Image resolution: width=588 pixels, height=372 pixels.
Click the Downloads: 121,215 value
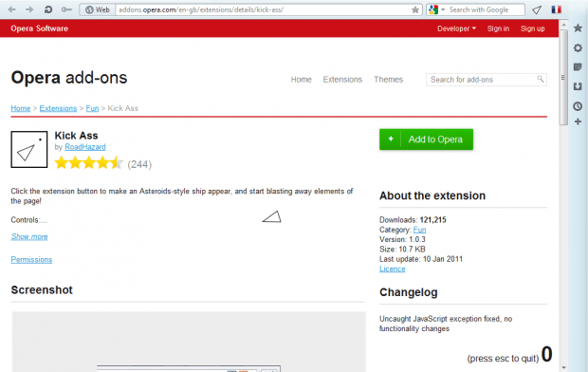tap(432, 220)
